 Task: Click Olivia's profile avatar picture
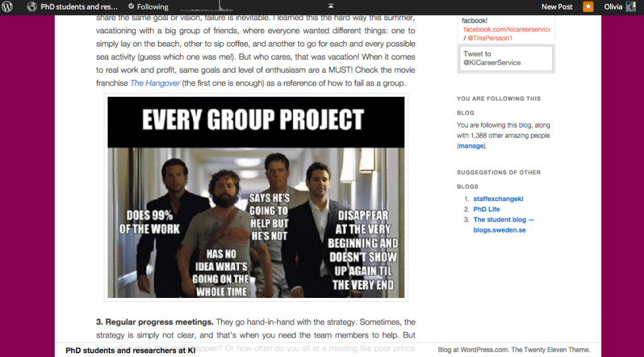(x=631, y=7)
